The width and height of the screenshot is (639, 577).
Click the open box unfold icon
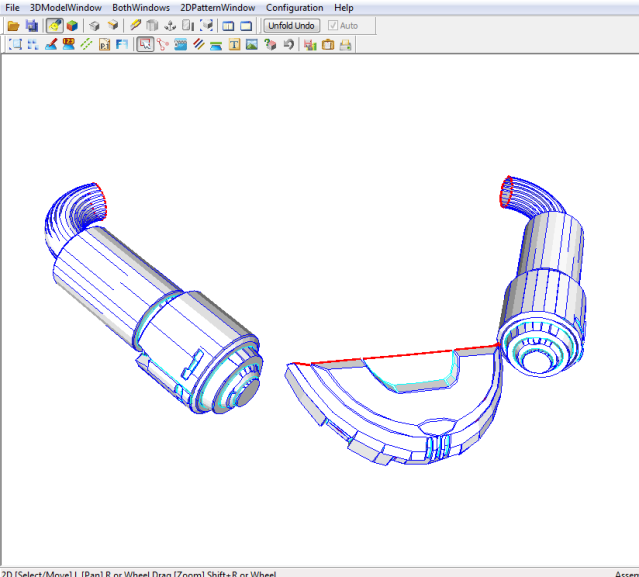click(x=94, y=25)
